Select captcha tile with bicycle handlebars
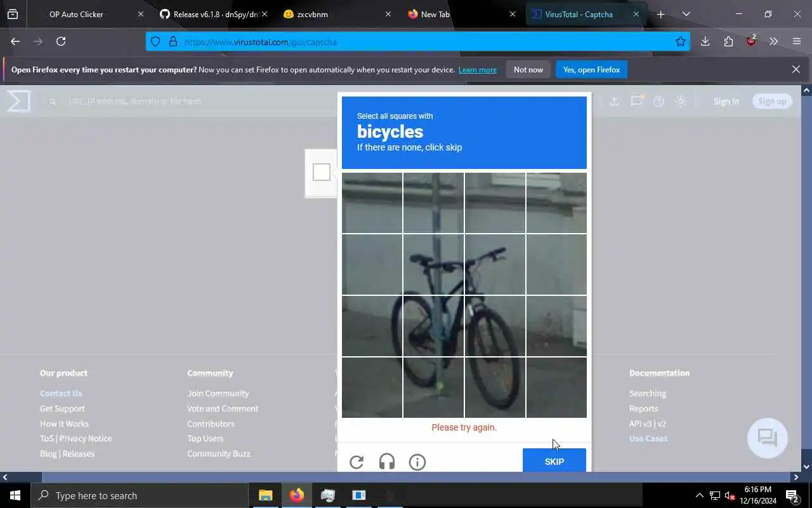 [x=495, y=264]
